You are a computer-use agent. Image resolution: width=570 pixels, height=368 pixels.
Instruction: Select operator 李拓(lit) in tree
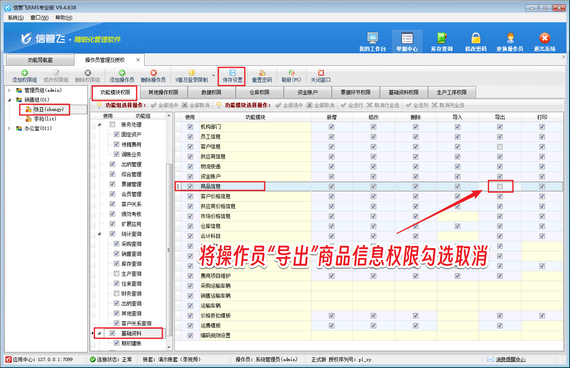point(45,119)
